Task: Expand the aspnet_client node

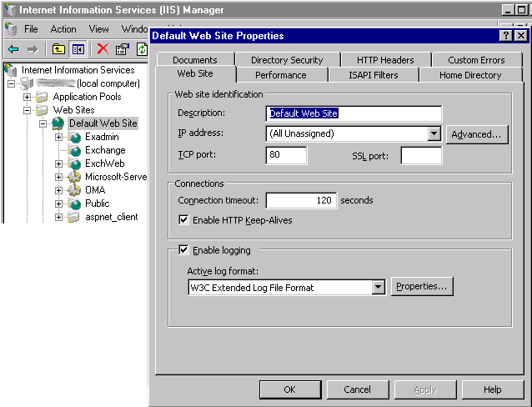Action: click(x=58, y=217)
